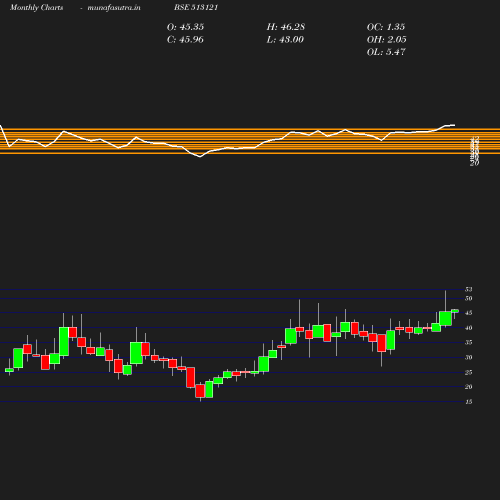The width and height of the screenshot is (500, 500).
Task: Click the "Monthly Charts" title text
Action: 37,8
